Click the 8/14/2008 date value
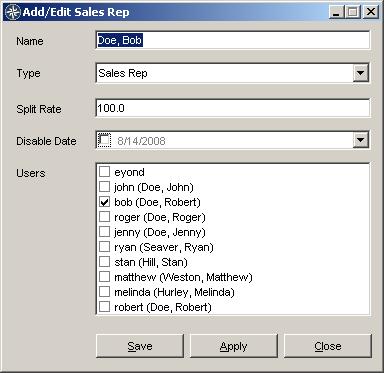384x373 pixels. click(x=141, y=141)
